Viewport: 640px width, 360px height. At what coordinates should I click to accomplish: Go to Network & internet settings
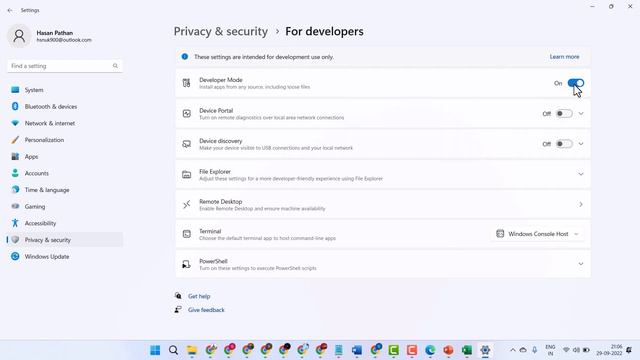(x=65, y=123)
